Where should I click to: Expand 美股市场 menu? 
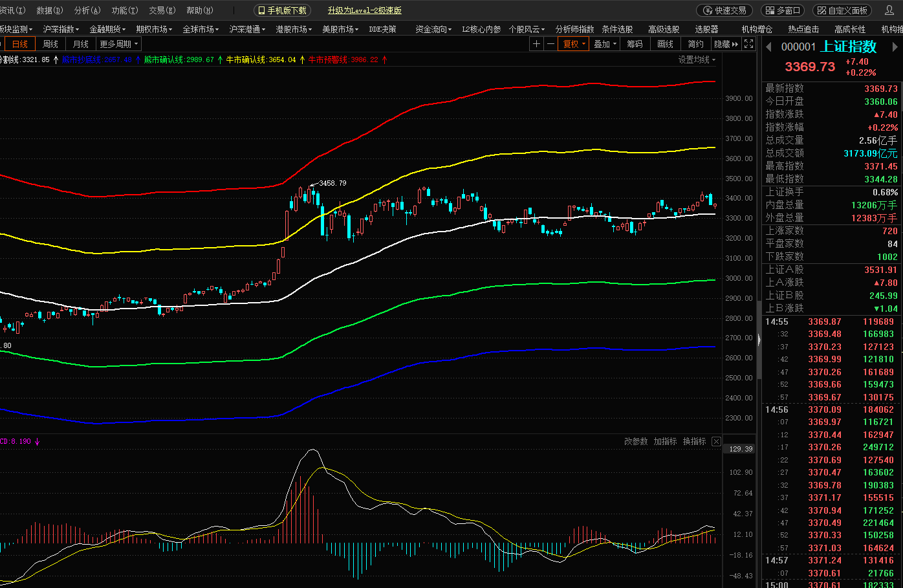(340, 29)
